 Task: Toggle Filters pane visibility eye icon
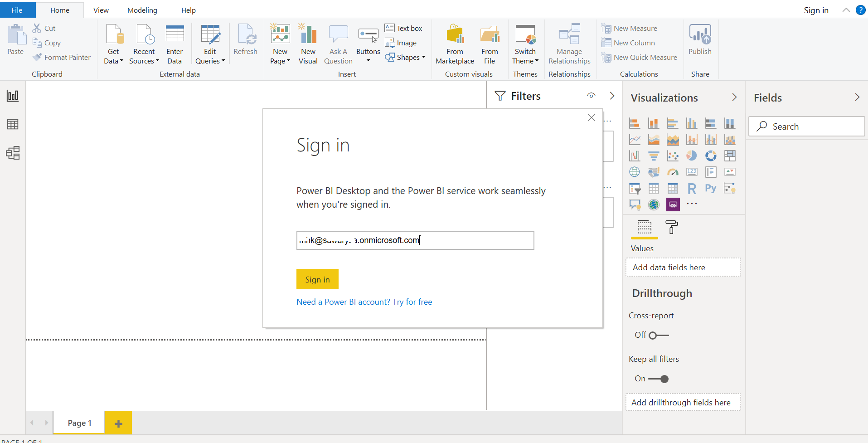coord(591,96)
